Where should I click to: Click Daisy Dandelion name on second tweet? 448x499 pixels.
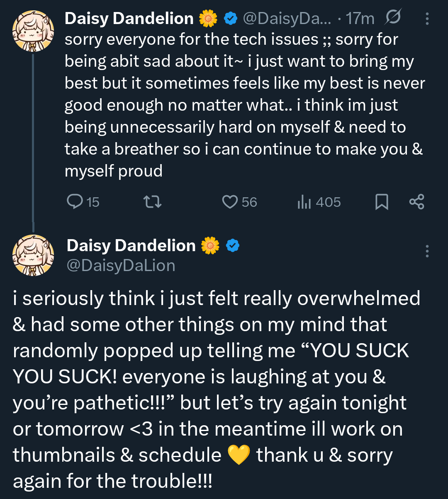(x=131, y=246)
